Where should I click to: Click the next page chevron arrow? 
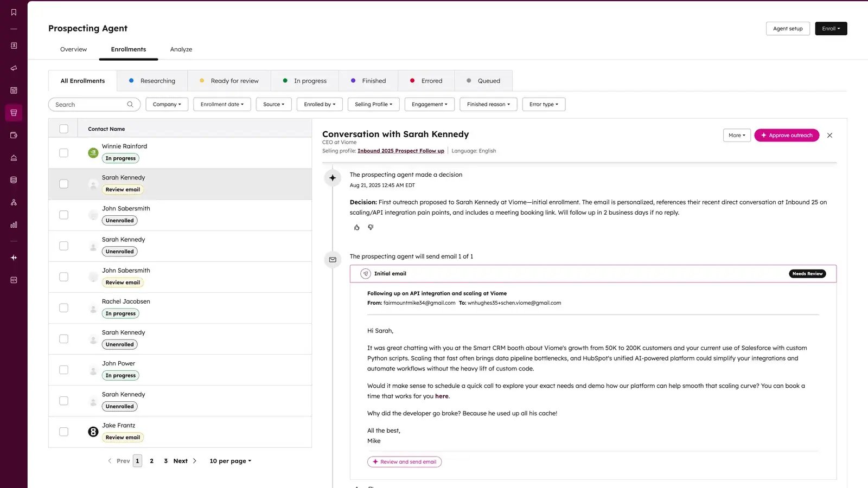[195, 461]
